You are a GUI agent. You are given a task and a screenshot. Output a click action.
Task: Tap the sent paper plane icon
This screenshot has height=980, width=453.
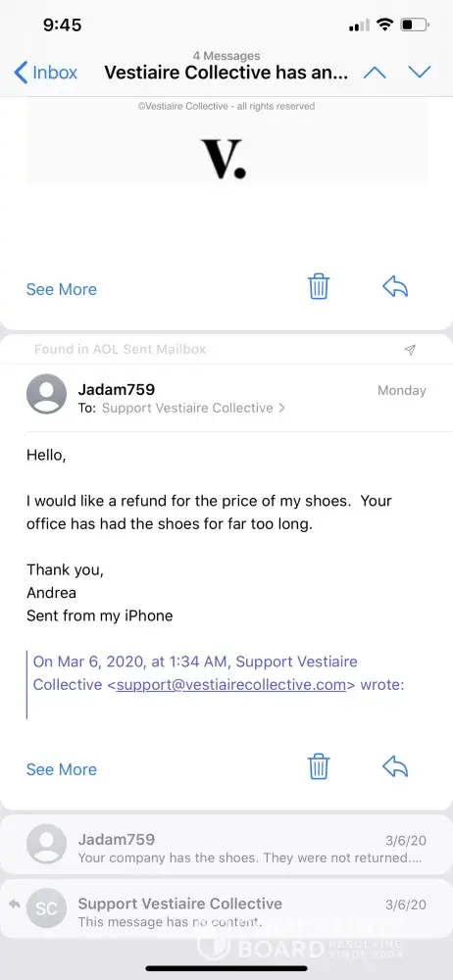(410, 350)
